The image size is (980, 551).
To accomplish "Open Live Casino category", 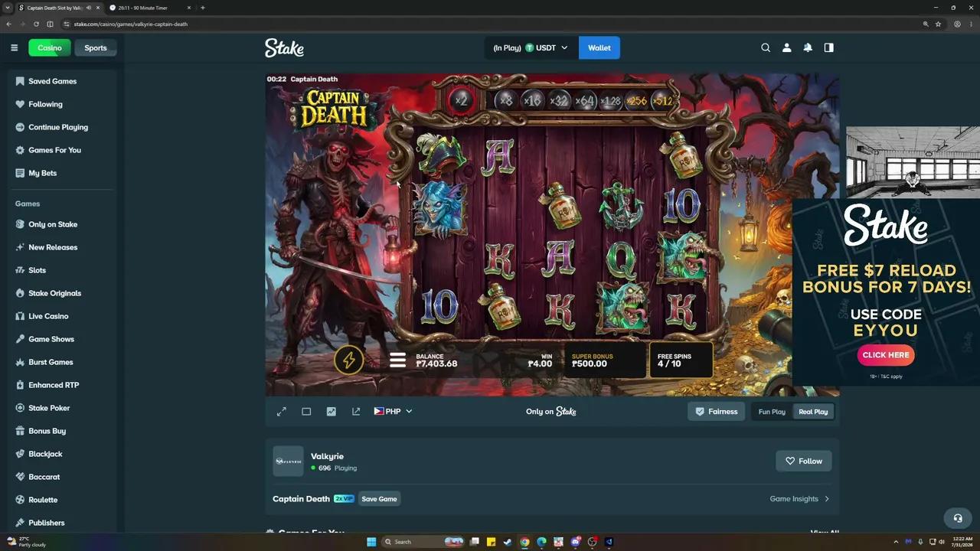I will click(x=62, y=316).
